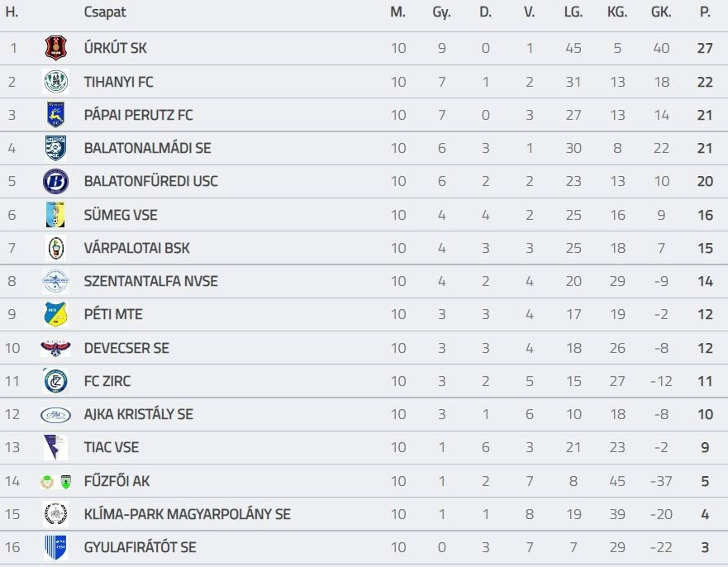Click the Balatonfüredi USC blue logo

(55, 181)
